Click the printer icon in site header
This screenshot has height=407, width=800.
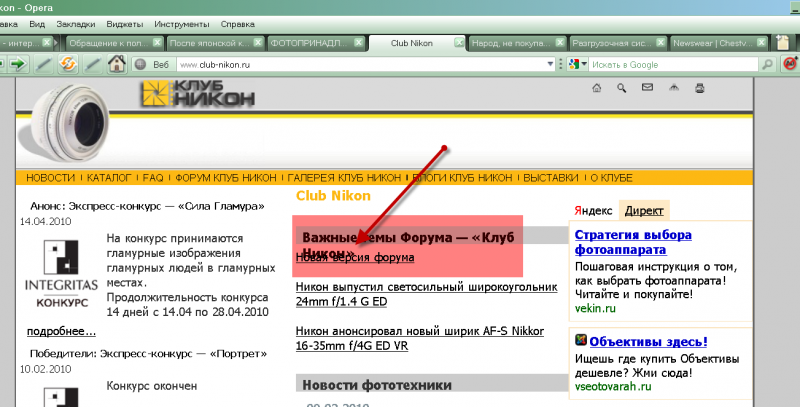click(700, 88)
